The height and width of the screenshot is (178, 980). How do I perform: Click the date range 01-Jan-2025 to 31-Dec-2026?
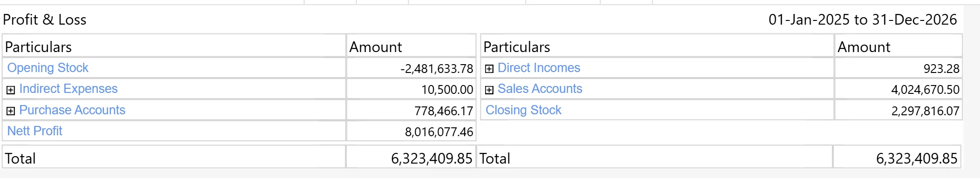click(863, 20)
